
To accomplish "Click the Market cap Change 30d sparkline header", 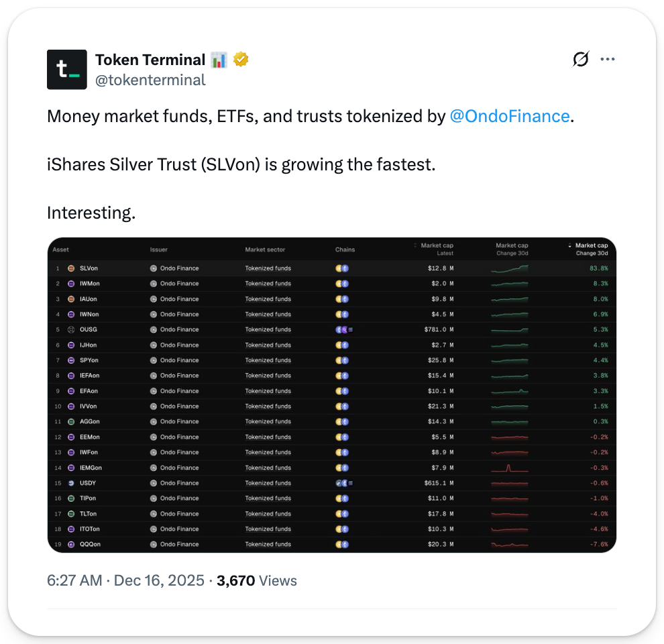I will tap(512, 249).
